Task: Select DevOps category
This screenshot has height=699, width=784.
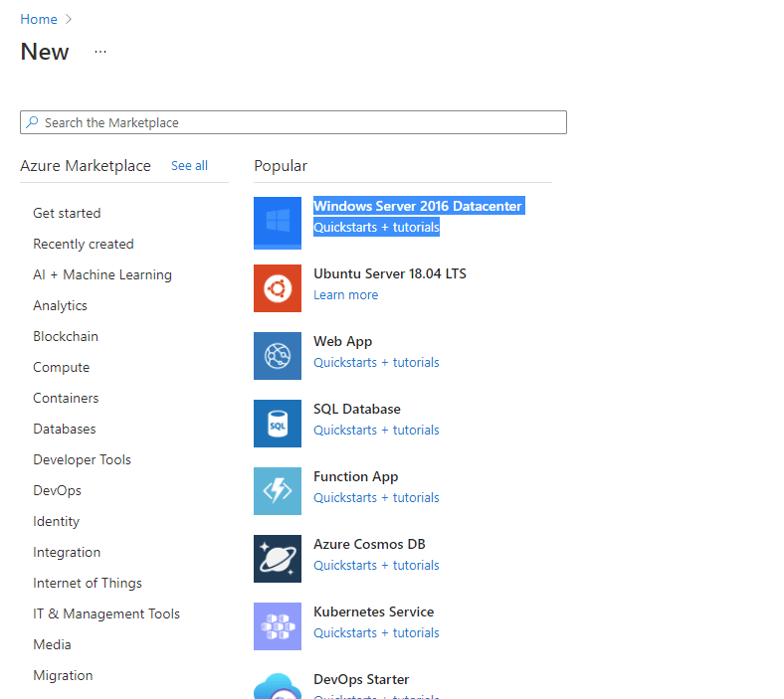Action: pyautogui.click(x=57, y=490)
